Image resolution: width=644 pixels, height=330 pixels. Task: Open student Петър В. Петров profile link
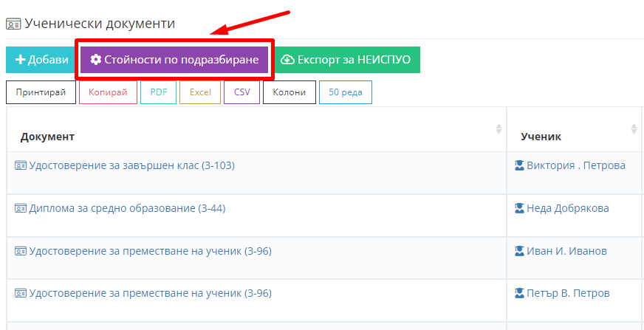click(x=568, y=294)
